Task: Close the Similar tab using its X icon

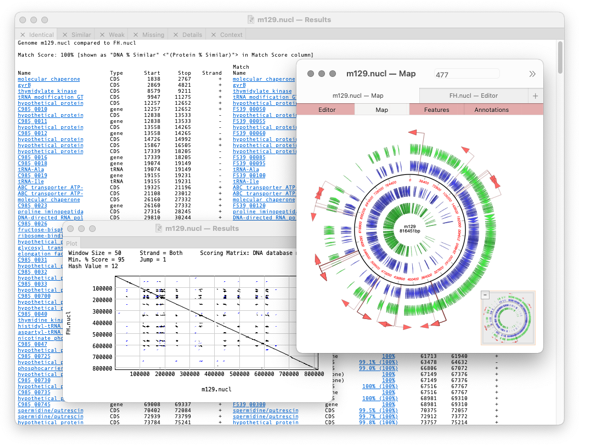Action: click(65, 35)
